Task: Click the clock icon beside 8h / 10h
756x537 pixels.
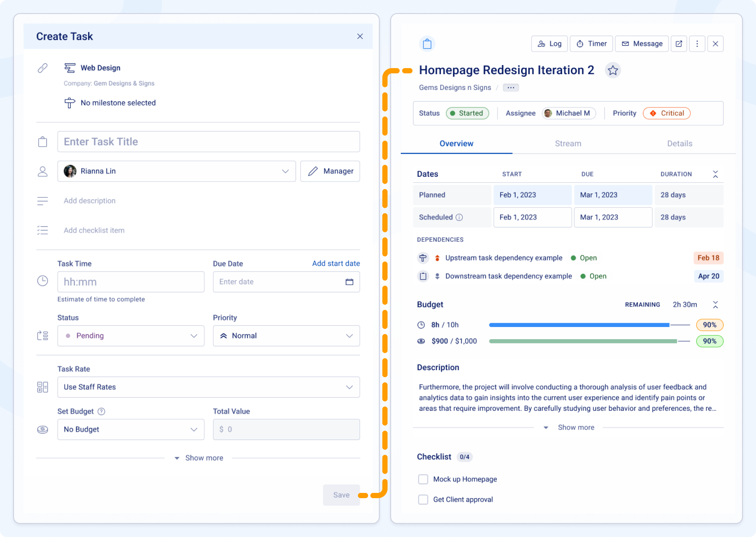Action: click(x=421, y=325)
